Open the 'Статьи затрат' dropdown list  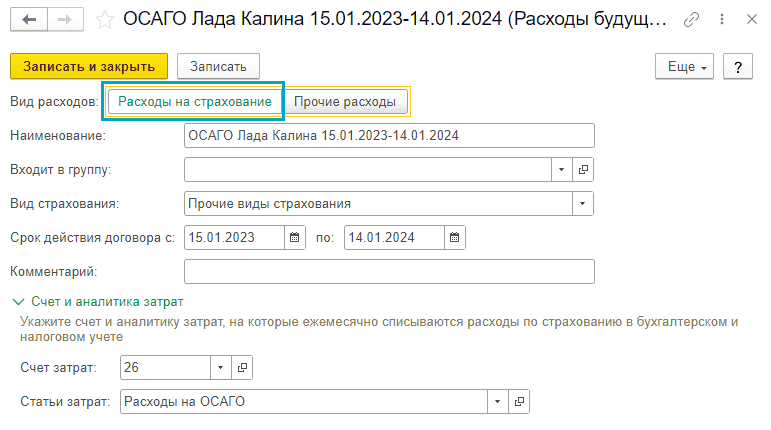click(x=497, y=402)
